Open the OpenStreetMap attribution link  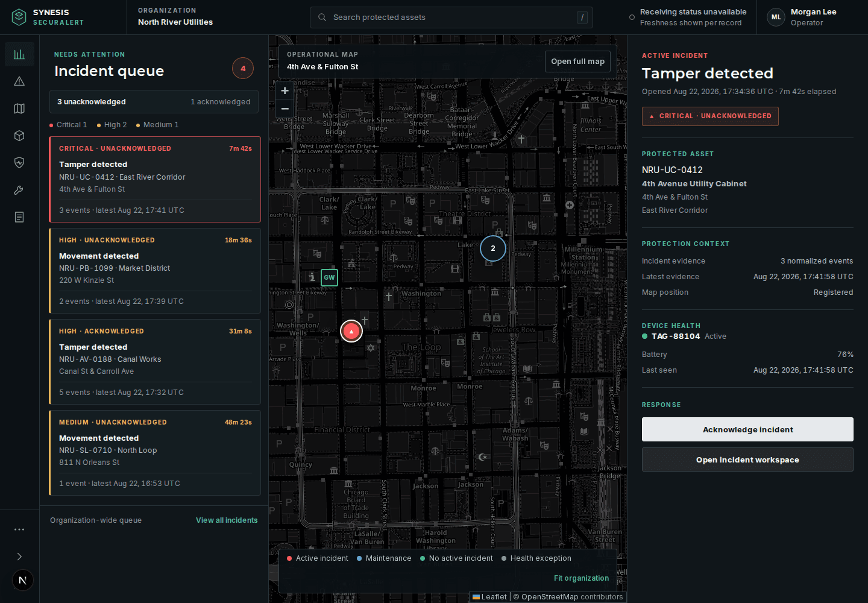point(550,597)
